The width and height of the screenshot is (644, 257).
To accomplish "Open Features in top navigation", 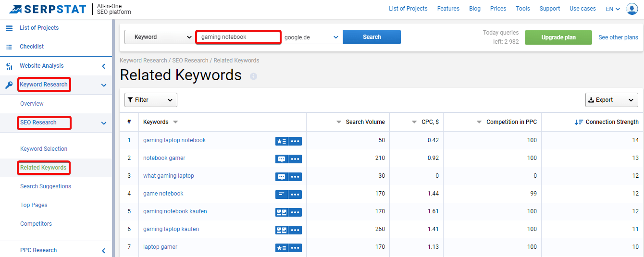I will (448, 9).
